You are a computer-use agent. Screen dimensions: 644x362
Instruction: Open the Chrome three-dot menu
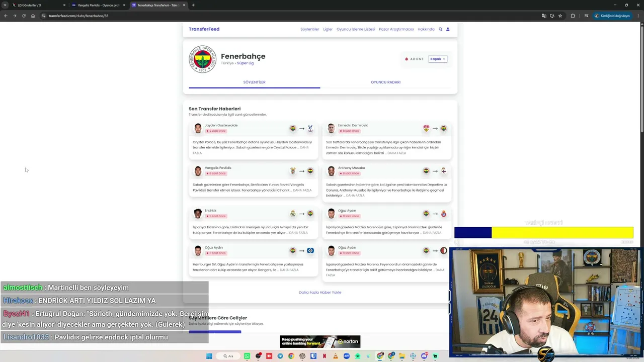point(638,16)
